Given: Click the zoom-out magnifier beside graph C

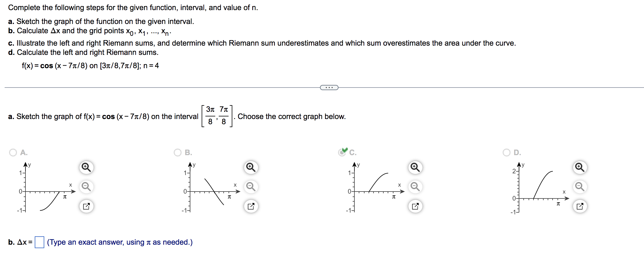Looking at the screenshot, I should point(415,186).
